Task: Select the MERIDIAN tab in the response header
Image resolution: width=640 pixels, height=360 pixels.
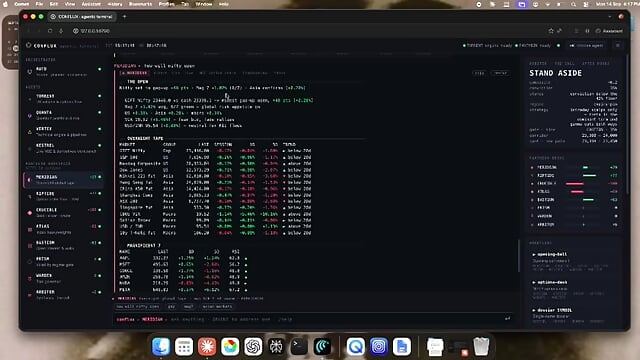Action: [134, 73]
